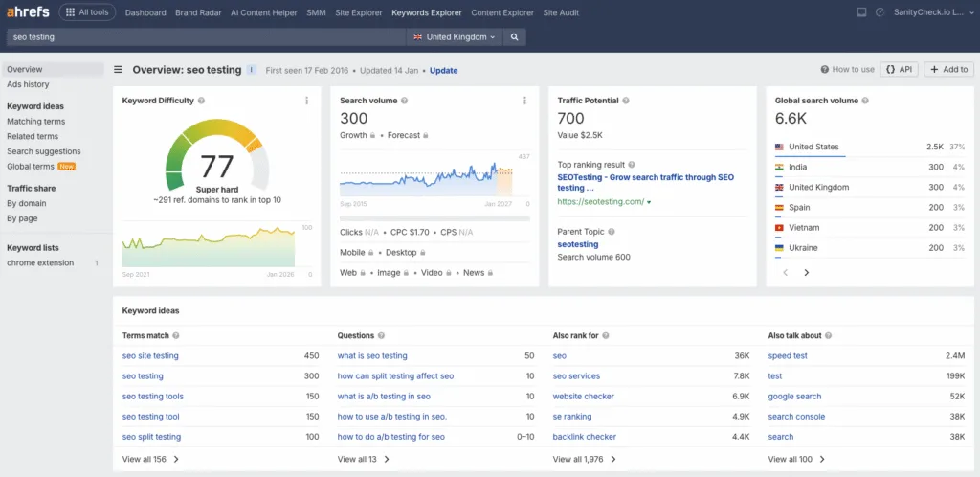Click Parent Topic help icon

612,232
